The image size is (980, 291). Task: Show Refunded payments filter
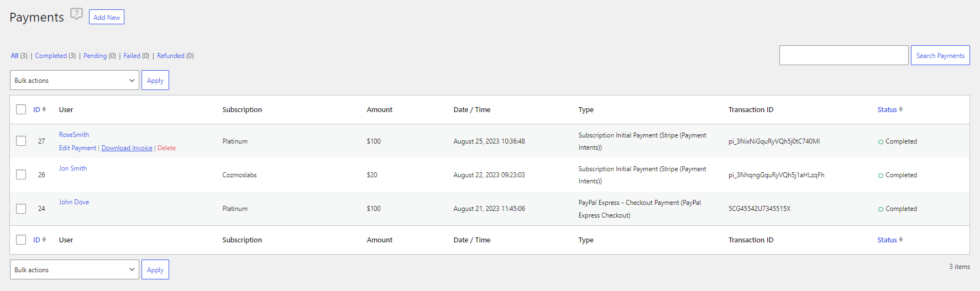[x=171, y=56]
